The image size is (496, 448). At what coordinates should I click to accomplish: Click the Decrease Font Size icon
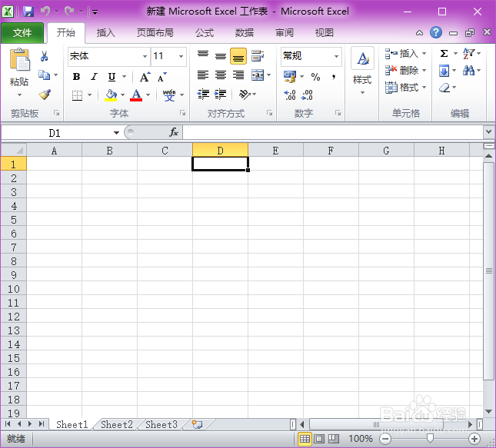pyautogui.click(x=162, y=77)
